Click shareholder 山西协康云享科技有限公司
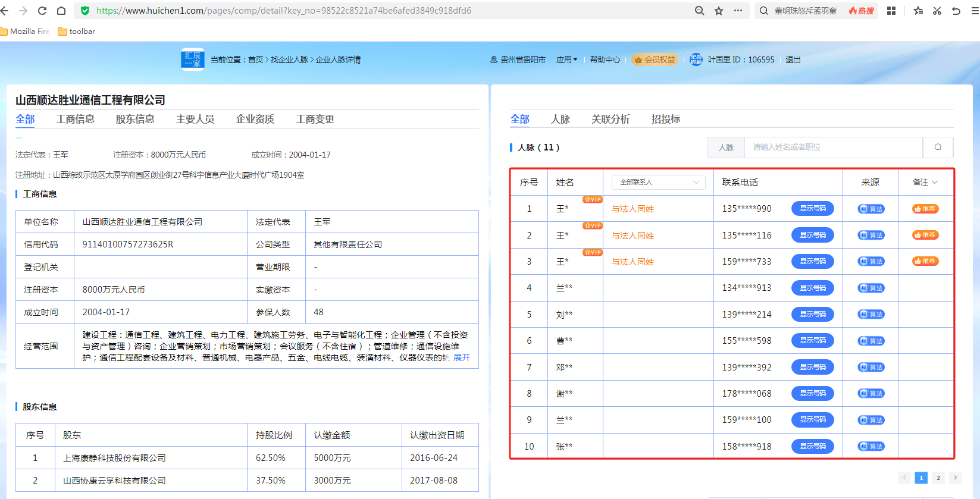The image size is (980, 499). [114, 481]
